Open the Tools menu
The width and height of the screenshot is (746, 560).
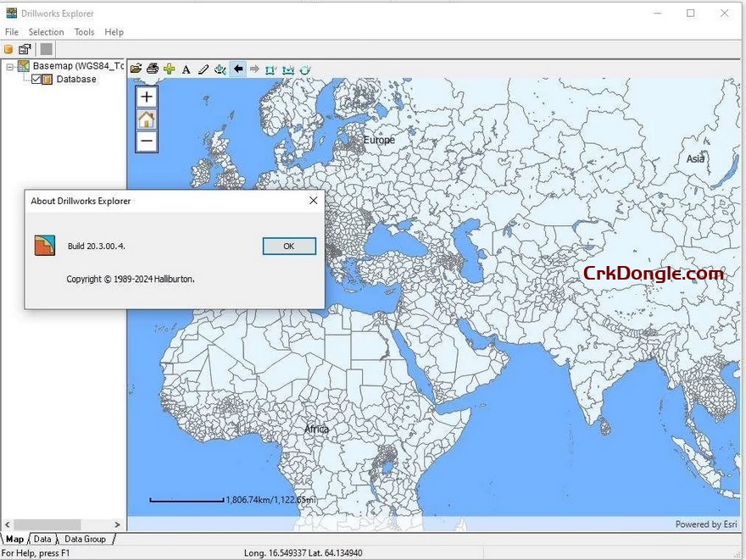click(x=83, y=31)
